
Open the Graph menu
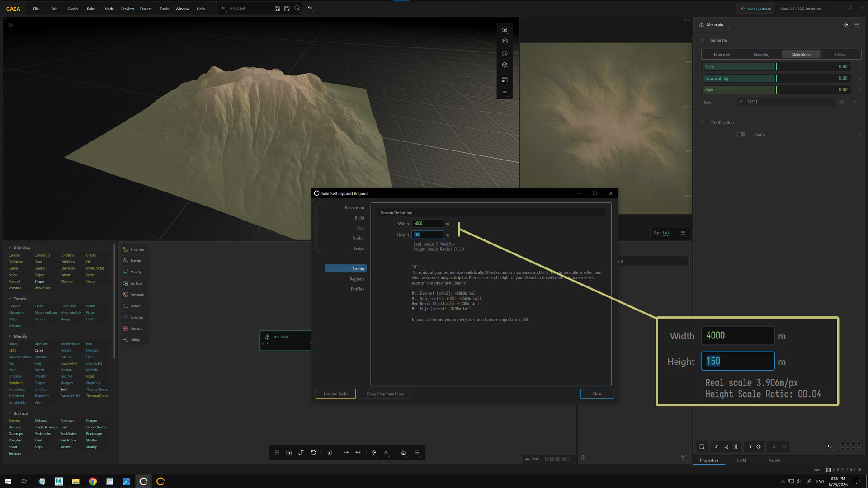(72, 9)
